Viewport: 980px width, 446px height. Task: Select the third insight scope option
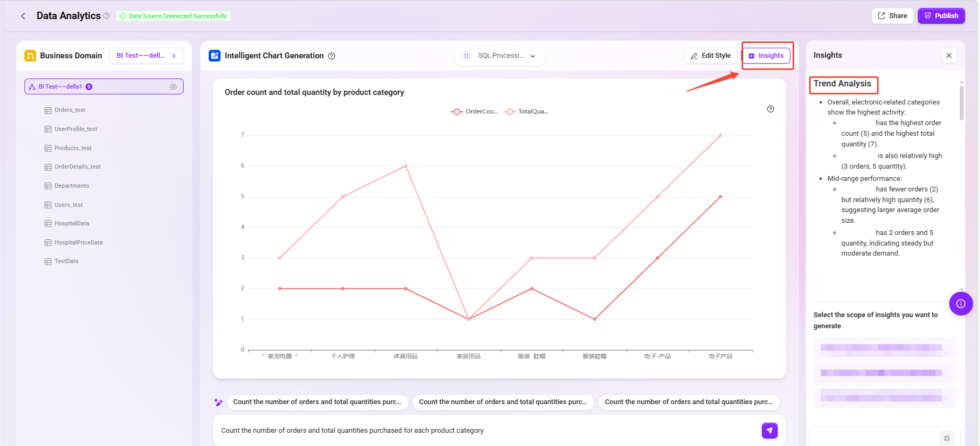coord(884,398)
